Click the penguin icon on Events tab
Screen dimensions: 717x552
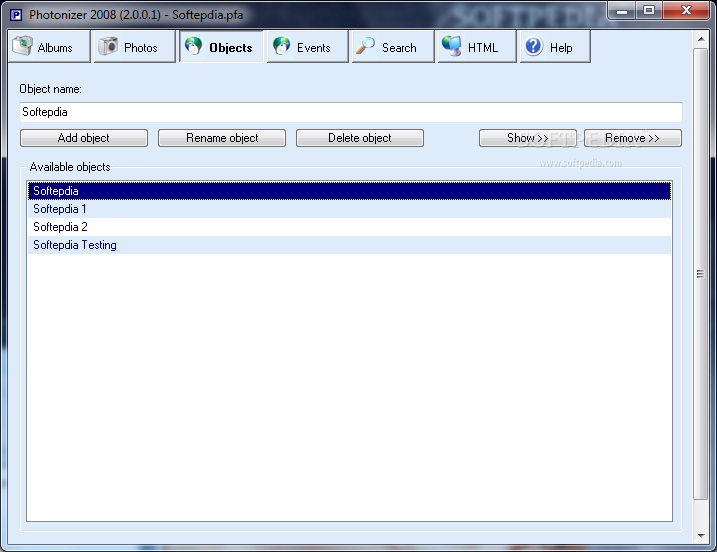coord(281,46)
